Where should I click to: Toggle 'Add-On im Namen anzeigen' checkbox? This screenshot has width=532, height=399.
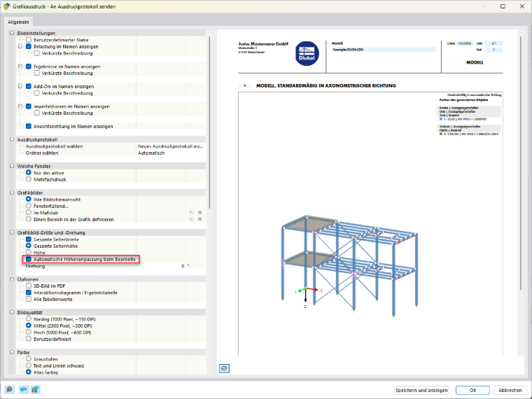29,86
